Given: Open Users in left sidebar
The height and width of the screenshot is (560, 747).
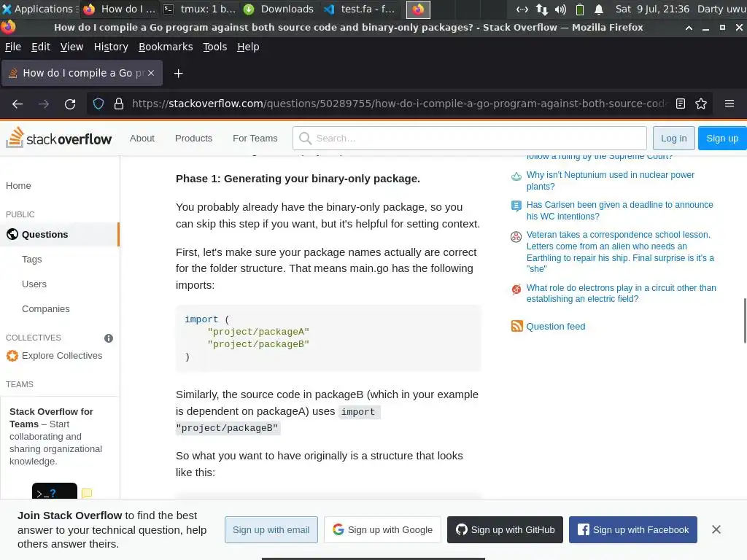Looking at the screenshot, I should [34, 284].
